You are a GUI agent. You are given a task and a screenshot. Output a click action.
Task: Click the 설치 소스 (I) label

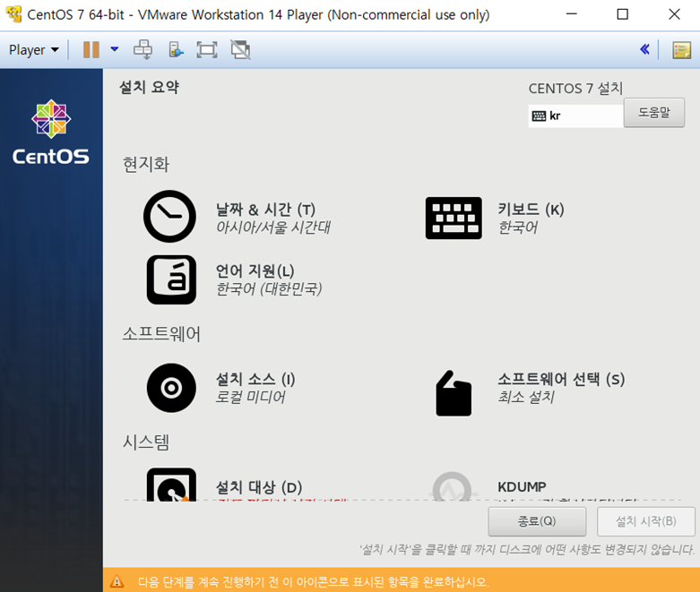coord(255,379)
